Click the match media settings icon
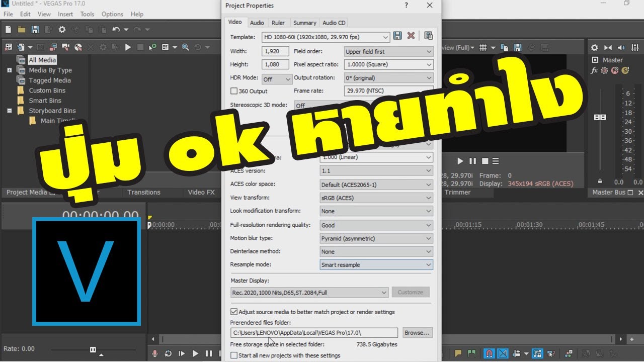The width and height of the screenshot is (644, 362). pyautogui.click(x=429, y=36)
